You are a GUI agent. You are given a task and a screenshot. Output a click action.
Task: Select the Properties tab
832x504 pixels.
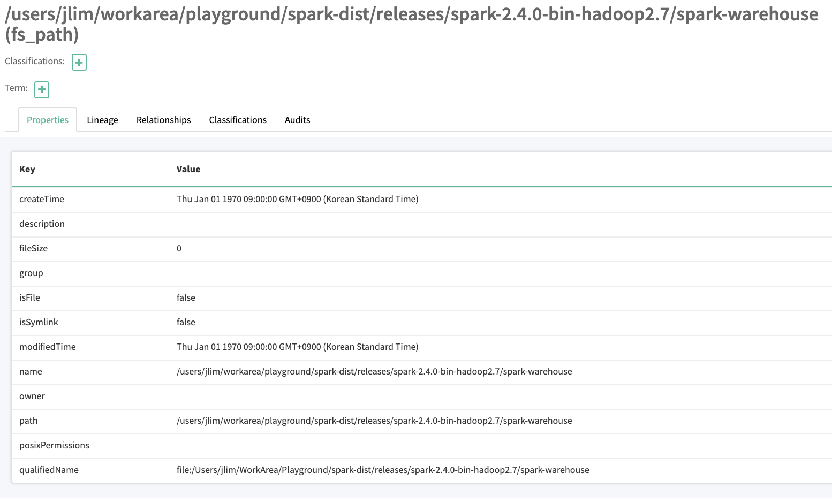coord(47,120)
